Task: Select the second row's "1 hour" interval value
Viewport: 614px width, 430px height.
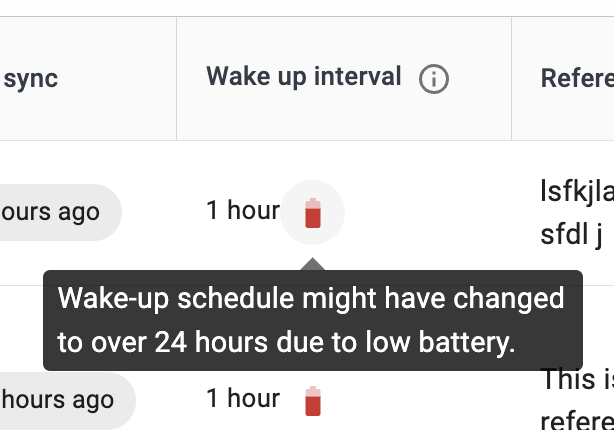Action: tap(242, 398)
